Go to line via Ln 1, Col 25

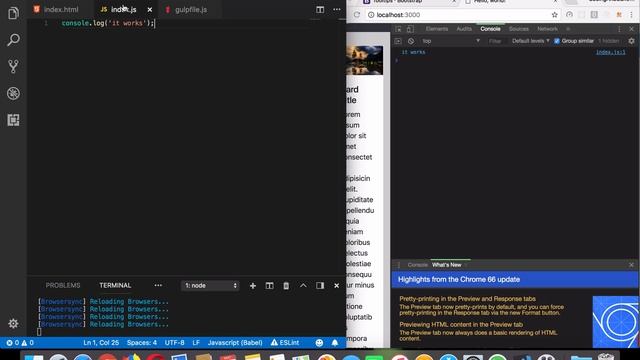pyautogui.click(x=101, y=343)
